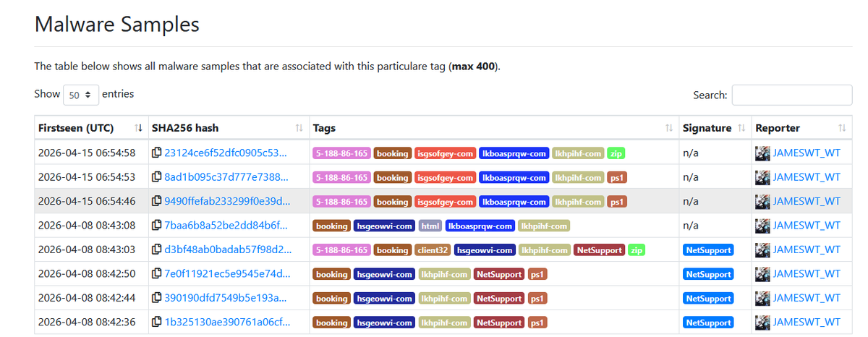Image resolution: width=868 pixels, height=337 pixels.
Task: Click the Malware Samples heading
Action: coord(117,24)
